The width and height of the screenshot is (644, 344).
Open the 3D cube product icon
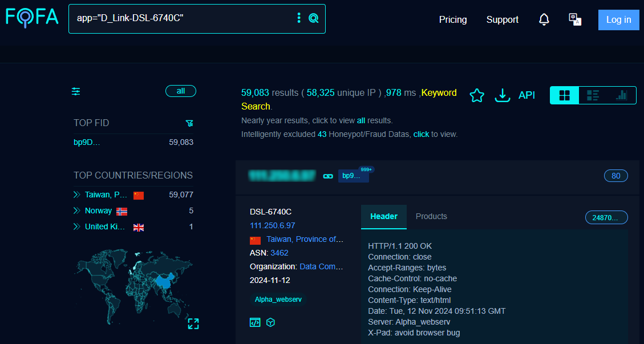click(x=270, y=322)
